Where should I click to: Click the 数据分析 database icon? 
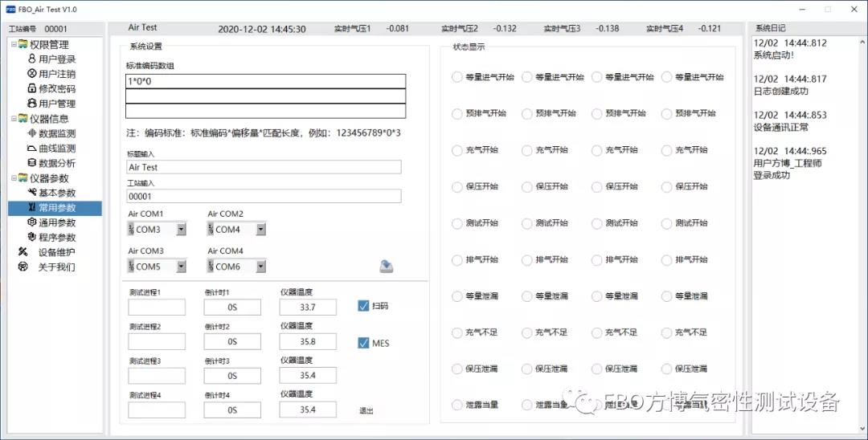[32, 163]
